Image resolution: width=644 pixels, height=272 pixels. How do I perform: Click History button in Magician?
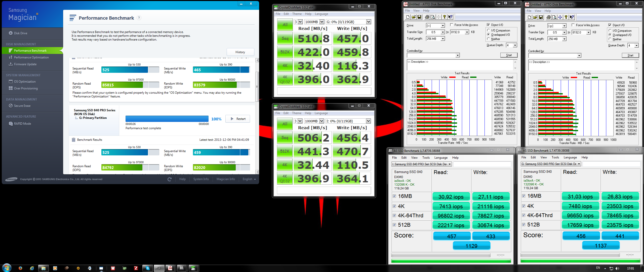tap(240, 52)
